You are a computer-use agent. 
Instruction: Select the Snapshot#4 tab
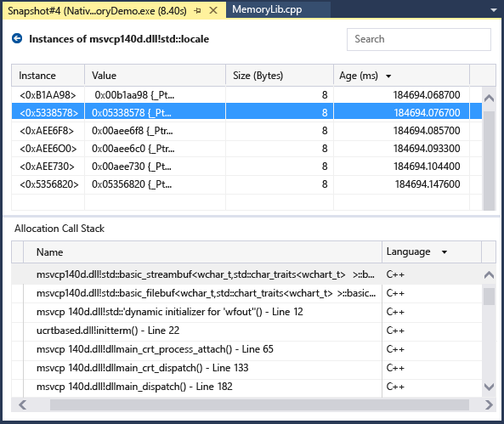(97, 11)
